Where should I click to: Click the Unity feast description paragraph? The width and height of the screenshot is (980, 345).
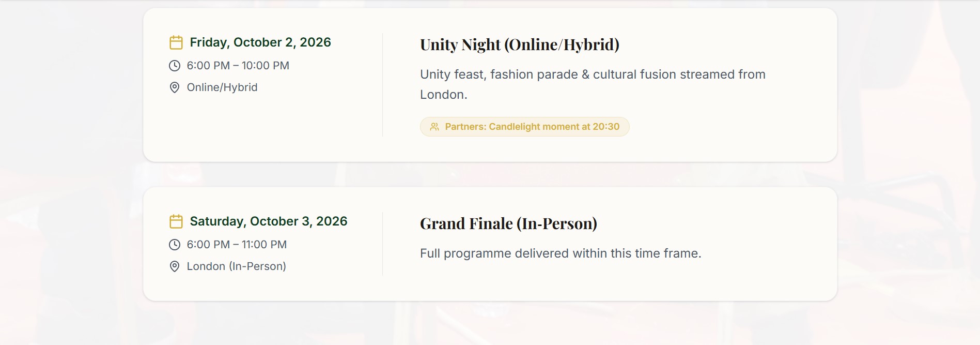click(x=592, y=84)
